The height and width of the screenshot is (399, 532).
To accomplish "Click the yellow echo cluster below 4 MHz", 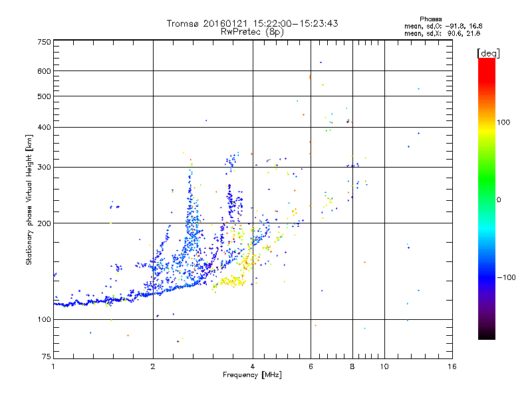I will pyautogui.click(x=232, y=281).
